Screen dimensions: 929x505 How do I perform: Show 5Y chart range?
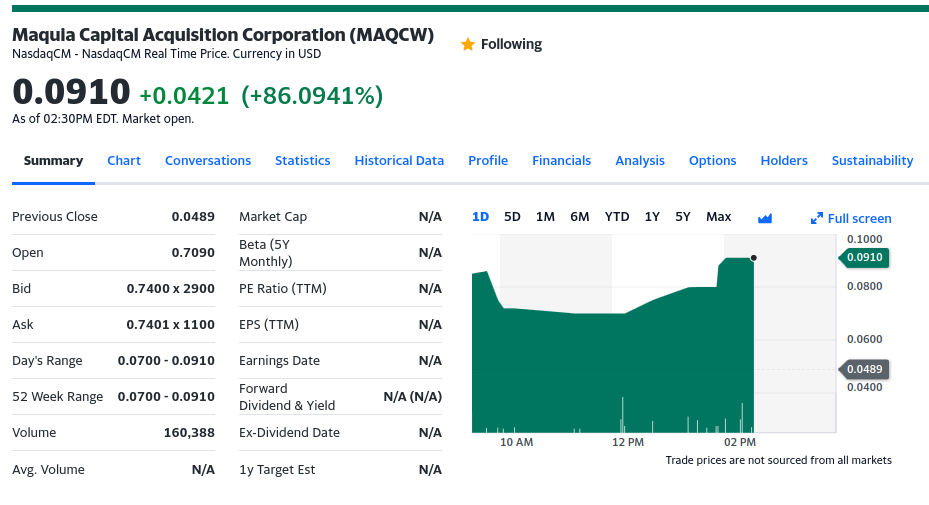[x=683, y=217]
